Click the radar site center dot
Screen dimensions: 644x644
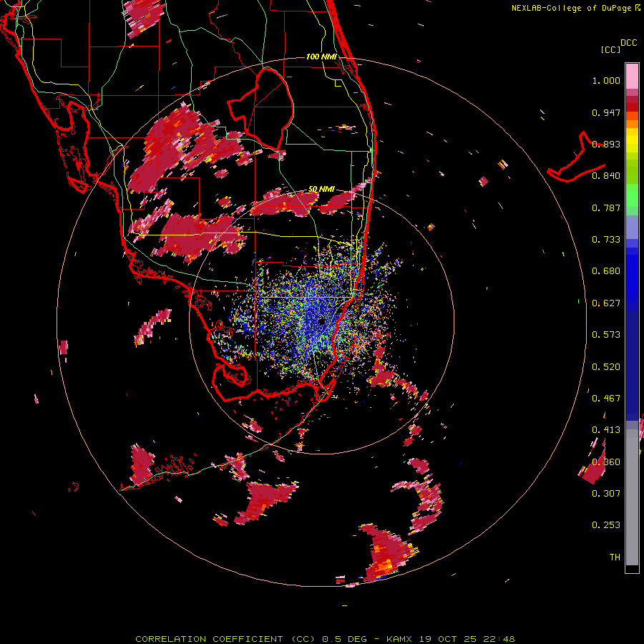pyautogui.click(x=323, y=322)
